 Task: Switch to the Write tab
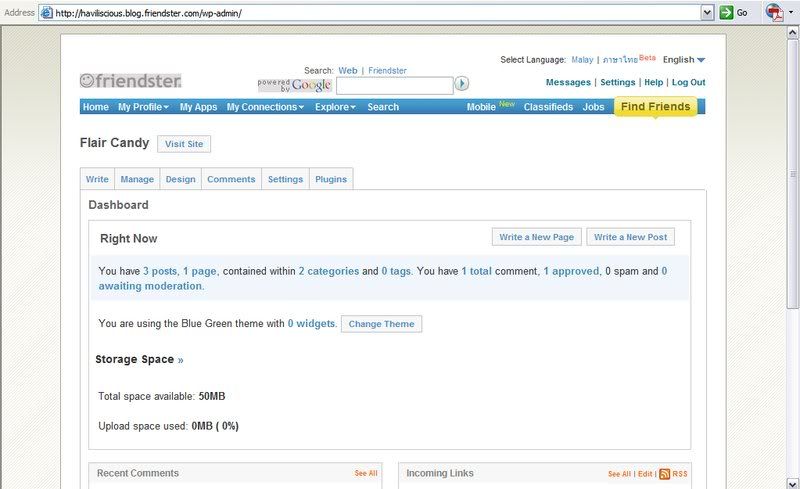point(97,179)
